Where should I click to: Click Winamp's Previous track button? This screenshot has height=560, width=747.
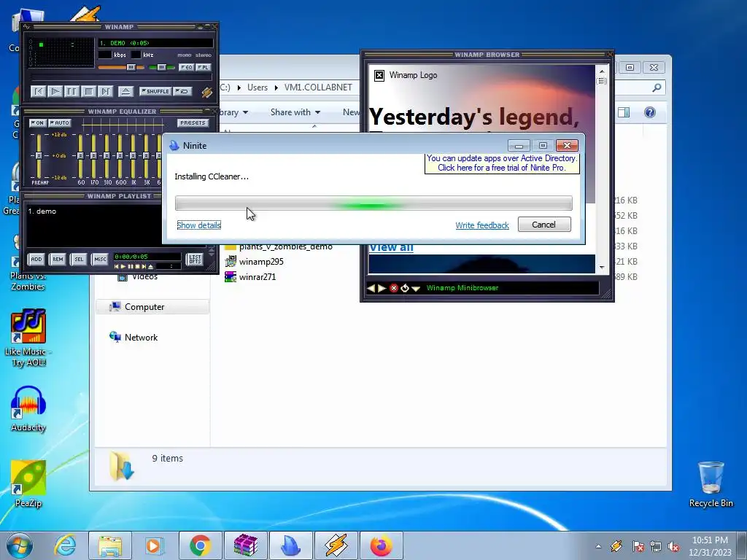(38, 91)
